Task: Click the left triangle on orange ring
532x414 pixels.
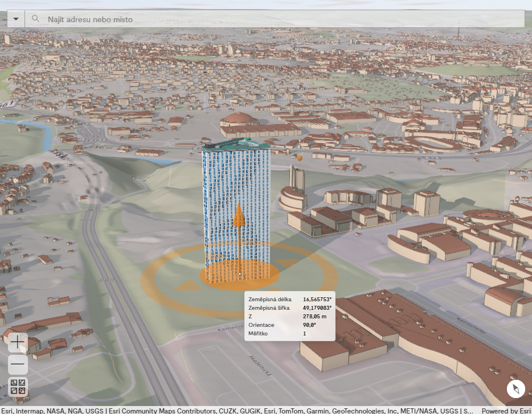Action: coord(185,284)
